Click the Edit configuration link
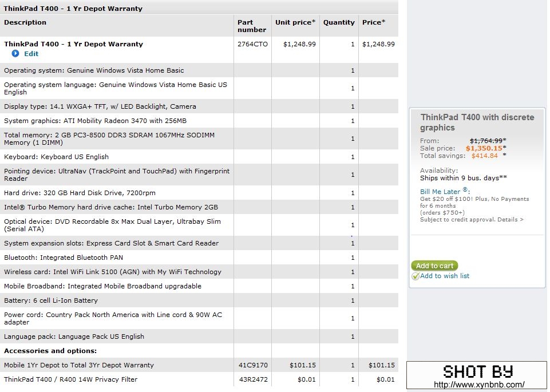Image resolution: width=550 pixels, height=392 pixels. click(31, 54)
